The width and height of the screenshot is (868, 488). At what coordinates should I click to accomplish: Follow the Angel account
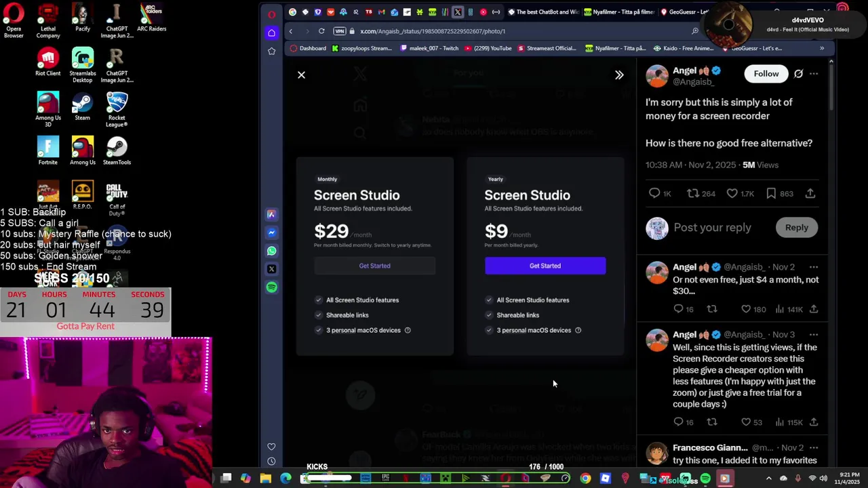point(766,73)
